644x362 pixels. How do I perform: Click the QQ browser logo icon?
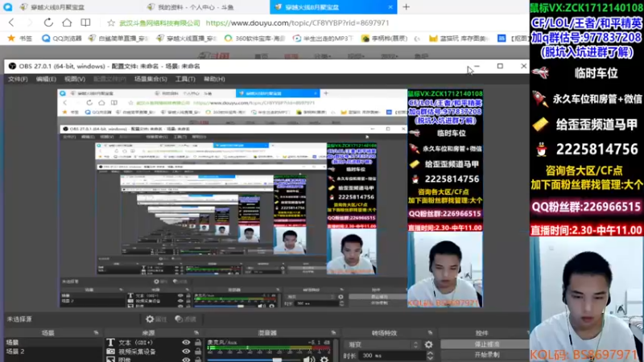pos(7,7)
